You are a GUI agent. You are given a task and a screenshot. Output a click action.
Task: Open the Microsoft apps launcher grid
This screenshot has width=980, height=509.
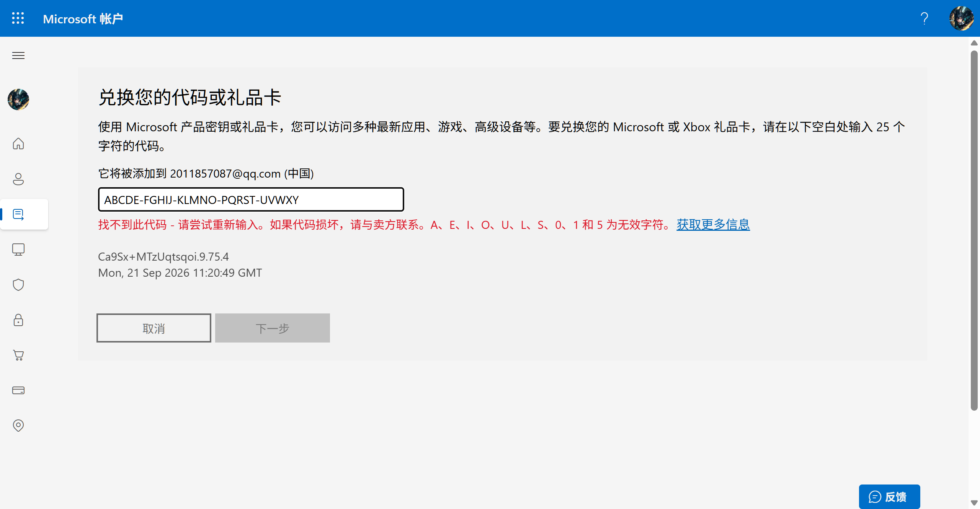[x=18, y=18]
